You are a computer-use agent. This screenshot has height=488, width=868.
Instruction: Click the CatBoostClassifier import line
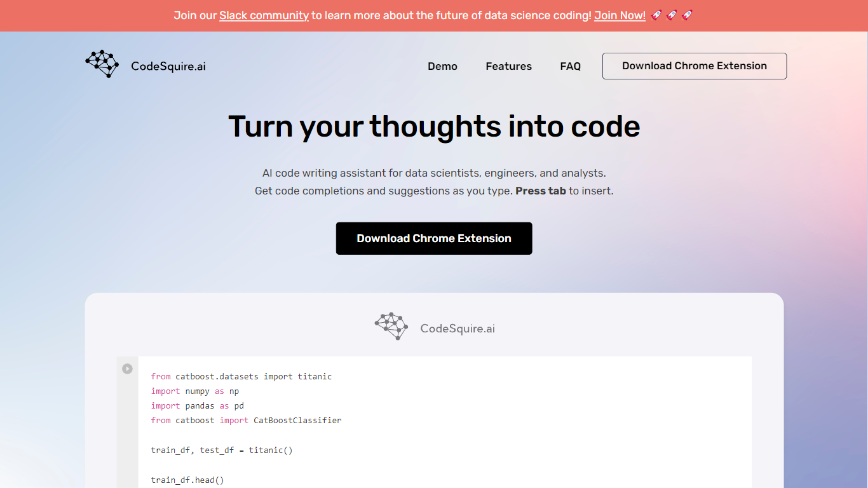(246, 421)
